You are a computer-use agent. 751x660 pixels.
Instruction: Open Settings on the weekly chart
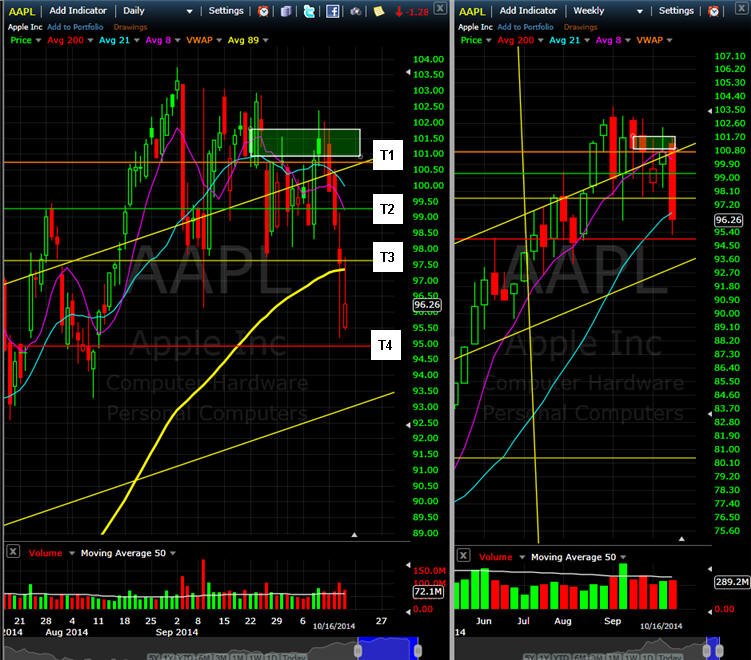click(676, 11)
